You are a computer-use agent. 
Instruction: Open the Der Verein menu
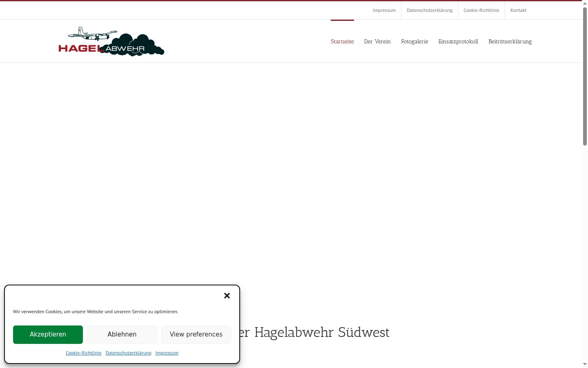click(x=377, y=41)
